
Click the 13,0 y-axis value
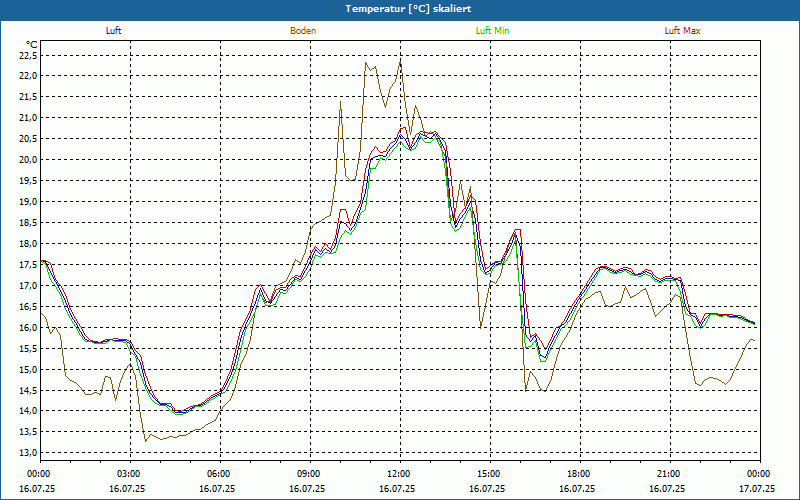pyautogui.click(x=28, y=453)
